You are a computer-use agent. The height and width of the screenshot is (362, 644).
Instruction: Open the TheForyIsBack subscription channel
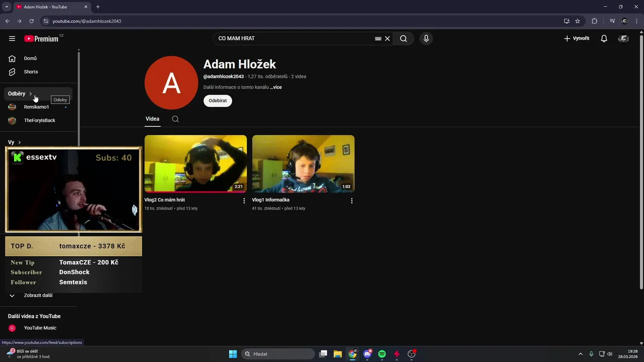coord(38,121)
